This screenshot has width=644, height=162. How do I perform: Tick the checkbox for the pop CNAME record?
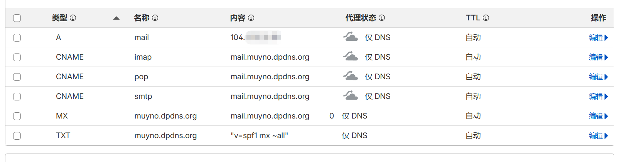[x=17, y=77]
